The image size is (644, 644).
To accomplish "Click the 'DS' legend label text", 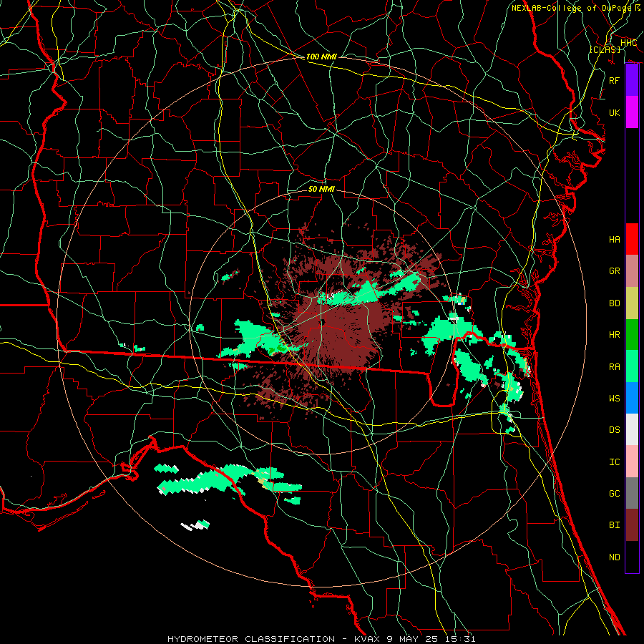I will click(x=614, y=430).
